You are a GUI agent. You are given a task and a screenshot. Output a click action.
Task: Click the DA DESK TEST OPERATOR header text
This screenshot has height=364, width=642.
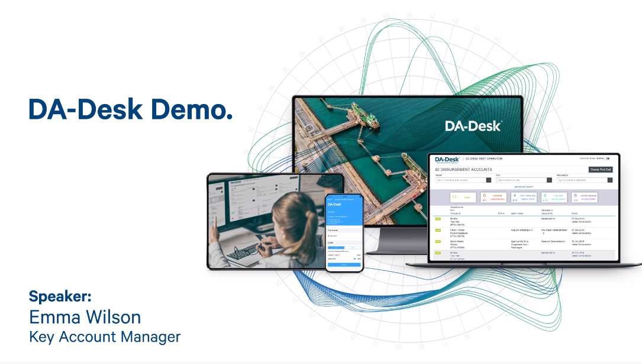pyautogui.click(x=484, y=159)
